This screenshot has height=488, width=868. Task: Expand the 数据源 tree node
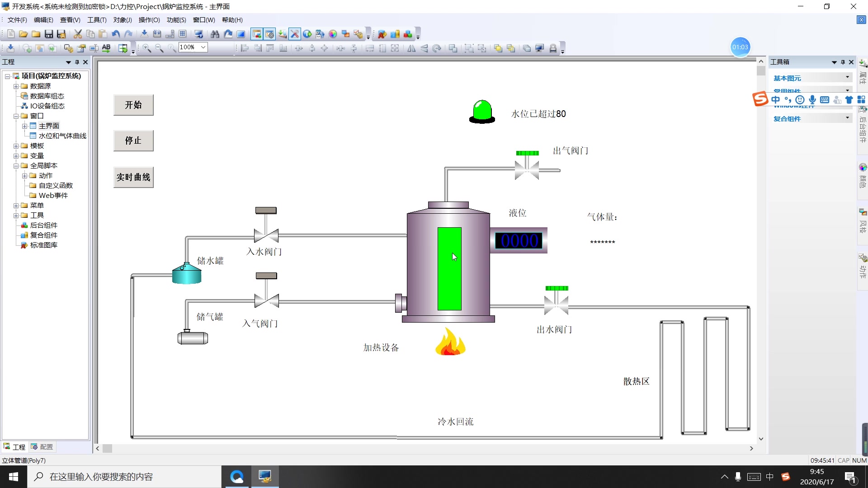click(16, 86)
